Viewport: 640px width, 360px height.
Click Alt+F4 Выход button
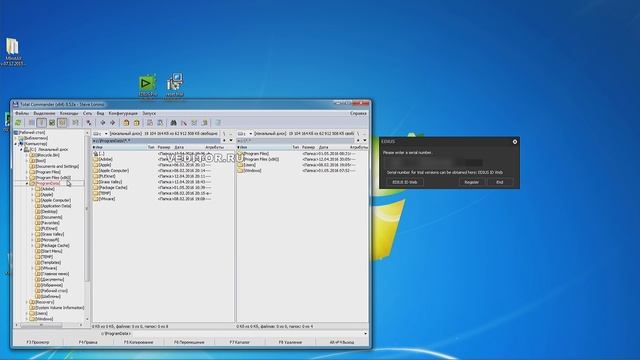click(x=342, y=342)
